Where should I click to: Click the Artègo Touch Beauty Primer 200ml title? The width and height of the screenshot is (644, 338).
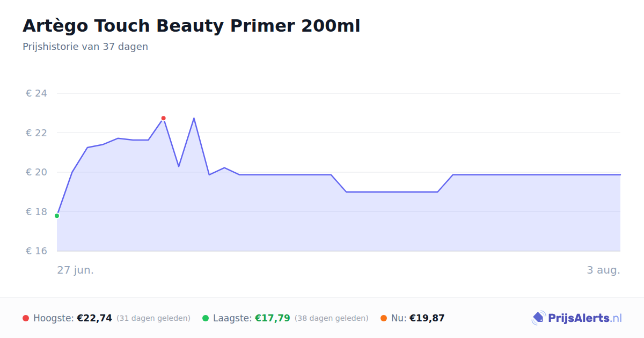click(192, 26)
